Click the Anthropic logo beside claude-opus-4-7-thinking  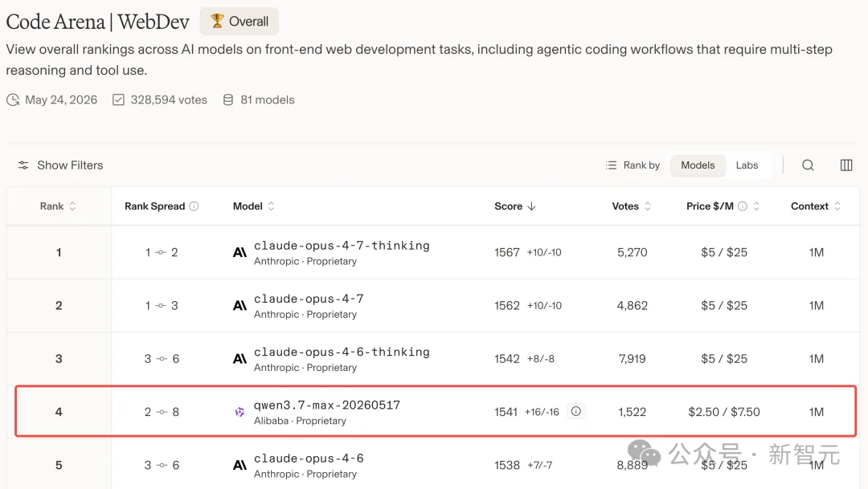point(240,253)
